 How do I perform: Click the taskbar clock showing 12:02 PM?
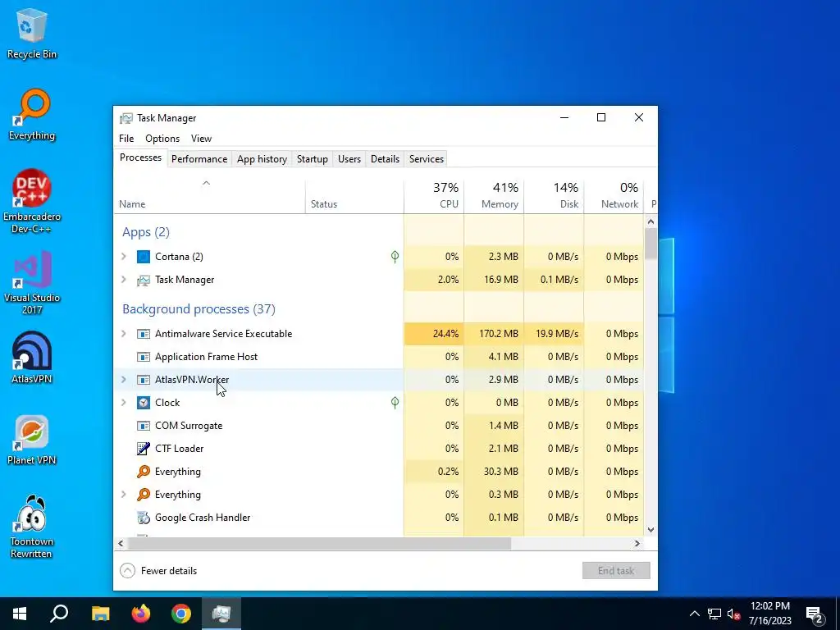pos(769,614)
